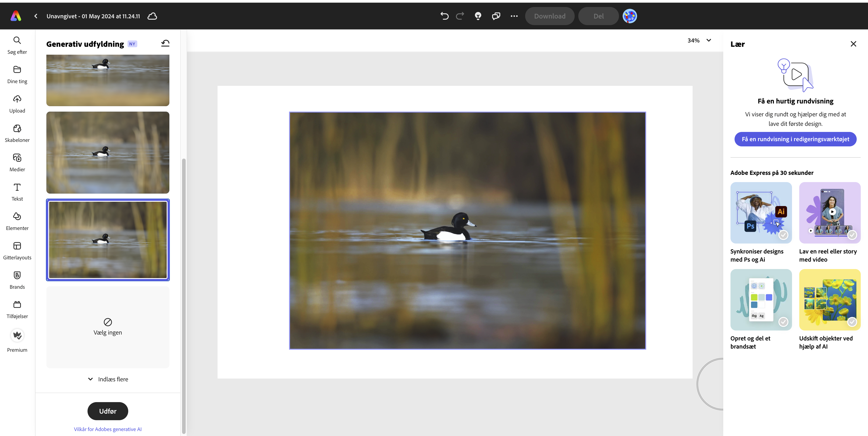868x436 pixels.
Task: Select the Vælg ingen option
Action: click(x=108, y=327)
